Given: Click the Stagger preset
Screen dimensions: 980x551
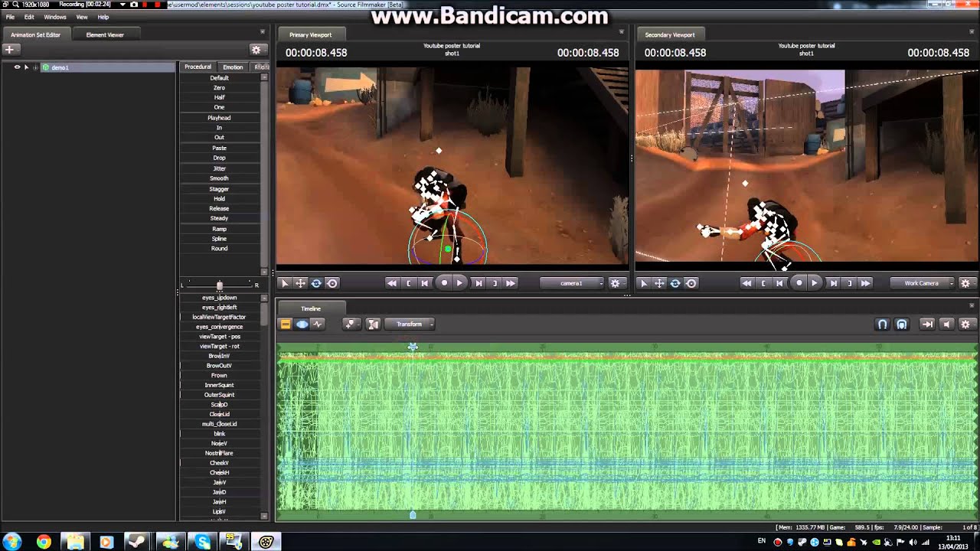Looking at the screenshot, I should [x=220, y=188].
